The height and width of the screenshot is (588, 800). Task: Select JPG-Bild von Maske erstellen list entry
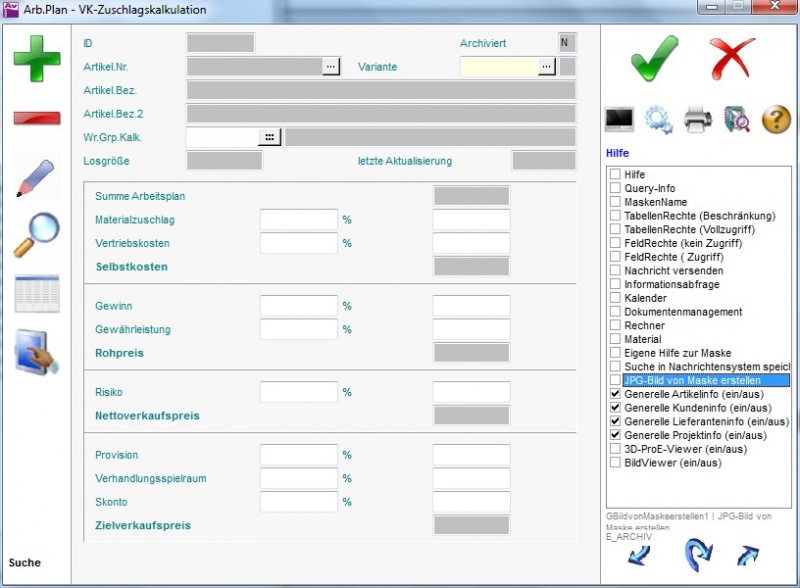(x=692, y=381)
